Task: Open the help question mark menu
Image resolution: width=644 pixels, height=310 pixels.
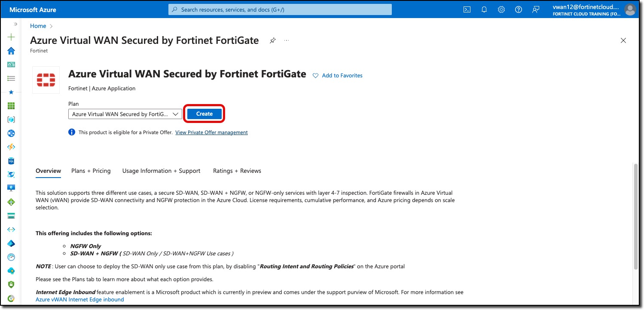Action: click(x=519, y=9)
